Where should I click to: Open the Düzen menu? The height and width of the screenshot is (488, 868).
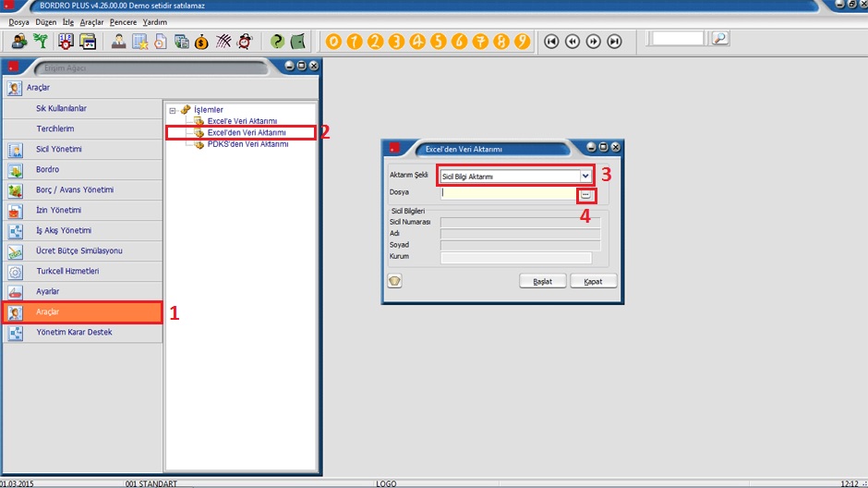point(46,22)
